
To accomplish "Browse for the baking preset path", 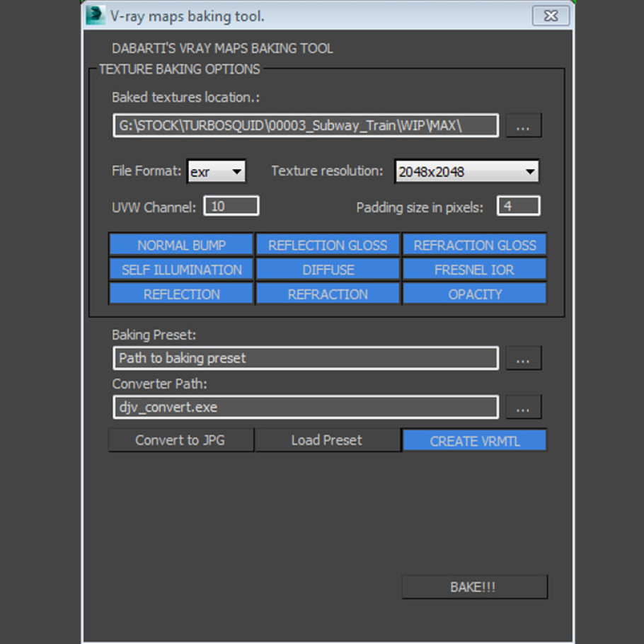I will click(x=523, y=358).
